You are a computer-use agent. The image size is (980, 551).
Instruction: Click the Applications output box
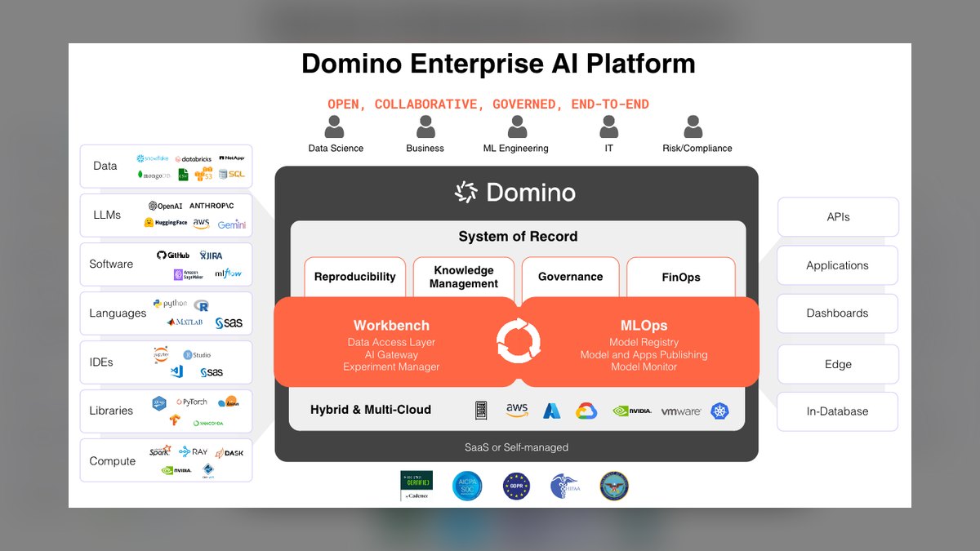pyautogui.click(x=838, y=265)
